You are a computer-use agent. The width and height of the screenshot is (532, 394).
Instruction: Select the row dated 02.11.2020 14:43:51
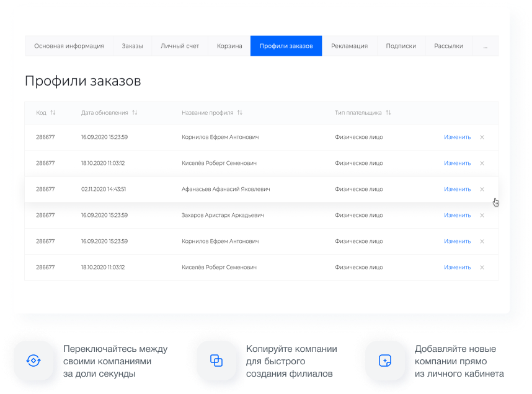104,190
